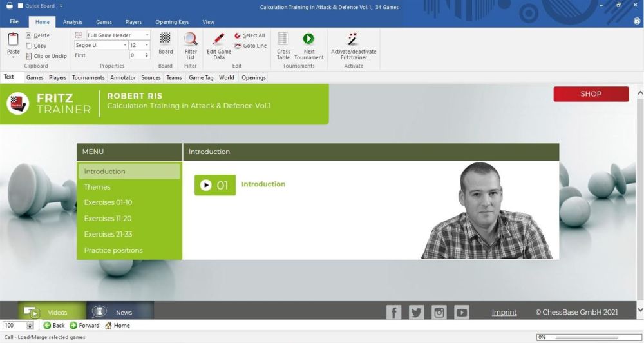The height and width of the screenshot is (343, 644).
Task: Click the Twitter icon in footer
Action: coord(416,312)
